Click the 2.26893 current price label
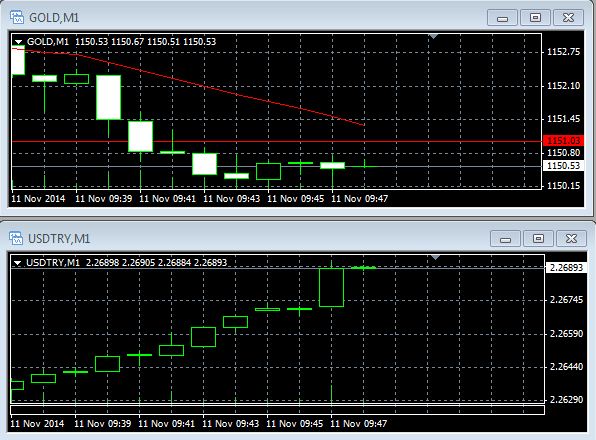Screen dimensions: 596x440 566,267
